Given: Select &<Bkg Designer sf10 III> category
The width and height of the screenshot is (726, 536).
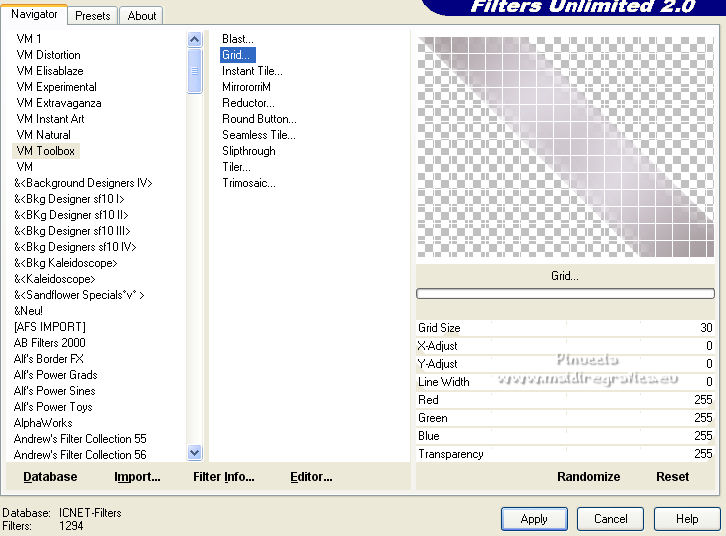Looking at the screenshot, I should tap(72, 231).
